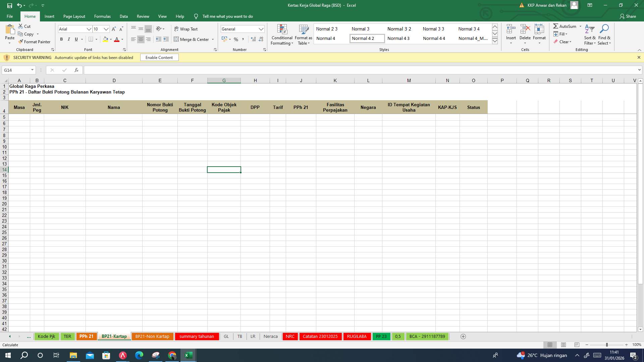Apply Percent Style number format
The width and height of the screenshot is (644, 362).
[x=236, y=39]
